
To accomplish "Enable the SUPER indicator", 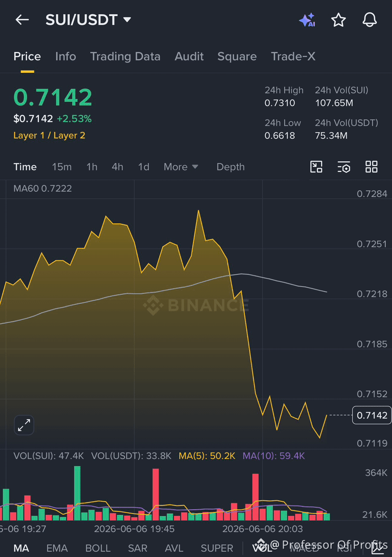I will click(217, 548).
